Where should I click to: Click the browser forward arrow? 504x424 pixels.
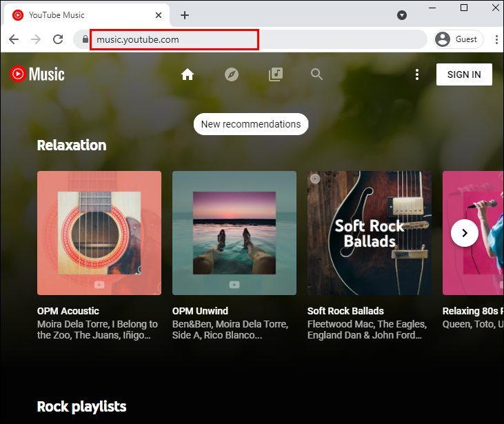36,39
